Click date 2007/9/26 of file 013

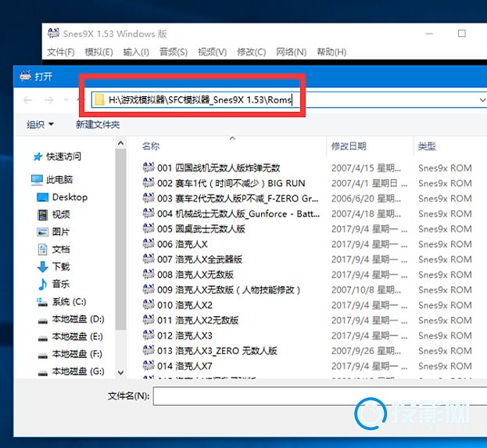pyautogui.click(x=366, y=351)
